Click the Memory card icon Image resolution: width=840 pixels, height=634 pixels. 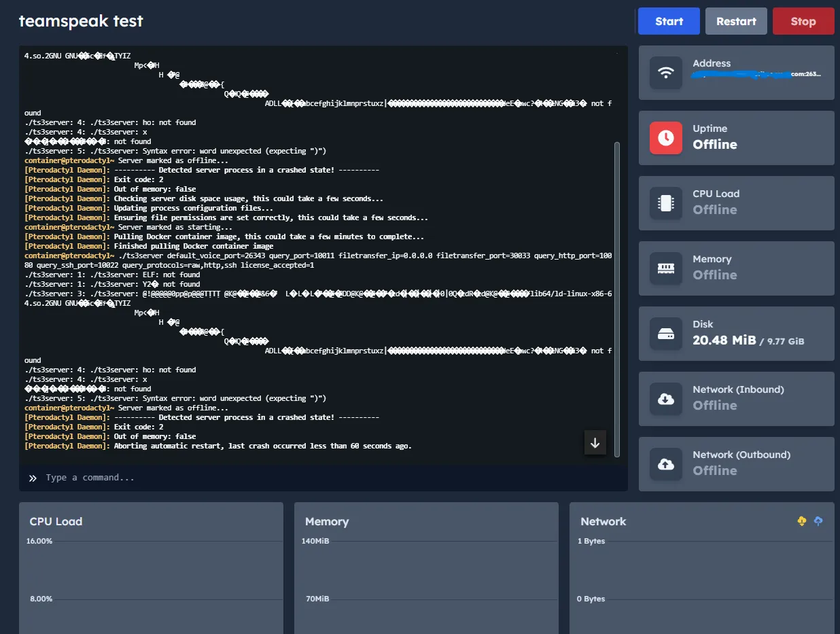(x=666, y=268)
